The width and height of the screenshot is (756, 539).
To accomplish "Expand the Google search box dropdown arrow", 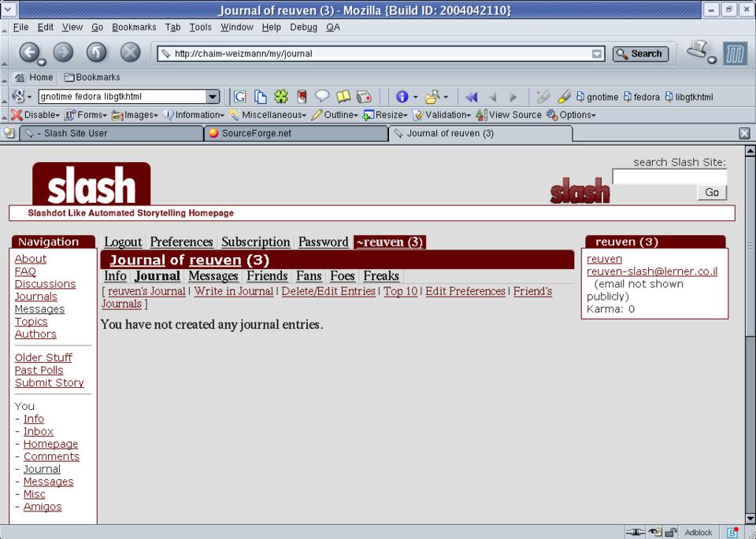I will tap(213, 97).
